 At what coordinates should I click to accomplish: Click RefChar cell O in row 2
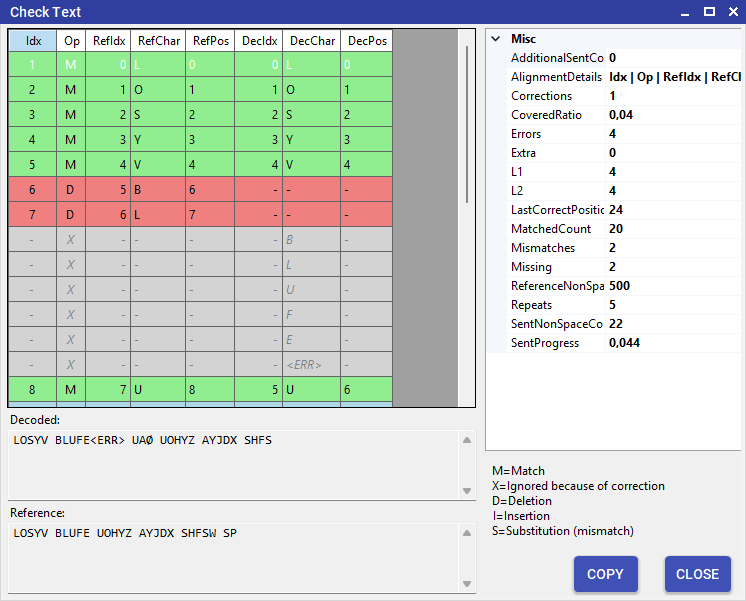point(158,89)
